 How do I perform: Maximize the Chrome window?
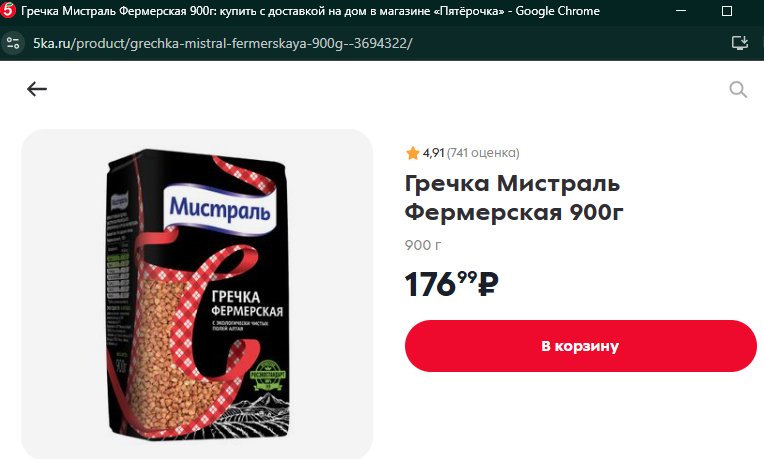pos(726,11)
